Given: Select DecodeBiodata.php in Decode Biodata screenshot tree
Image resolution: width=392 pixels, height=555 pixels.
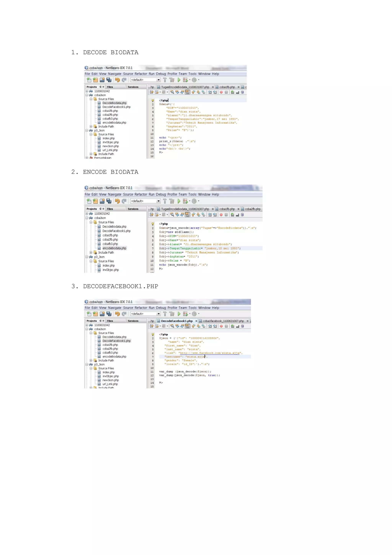Looking at the screenshot, I should point(114,103).
